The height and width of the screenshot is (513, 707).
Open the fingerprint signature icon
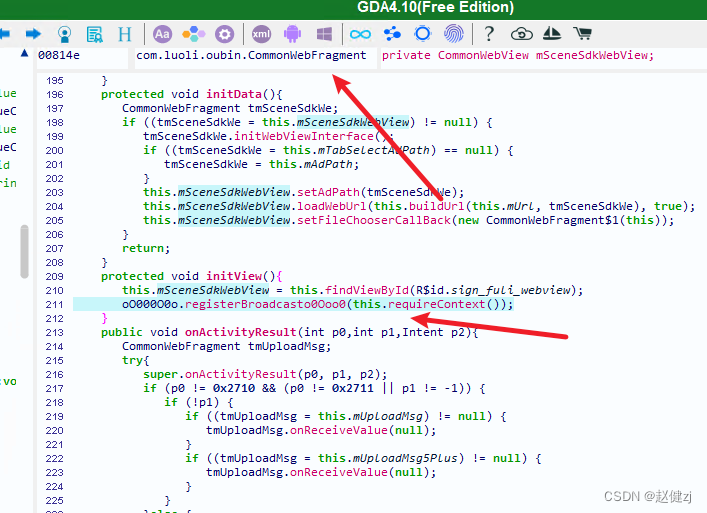coord(454,34)
